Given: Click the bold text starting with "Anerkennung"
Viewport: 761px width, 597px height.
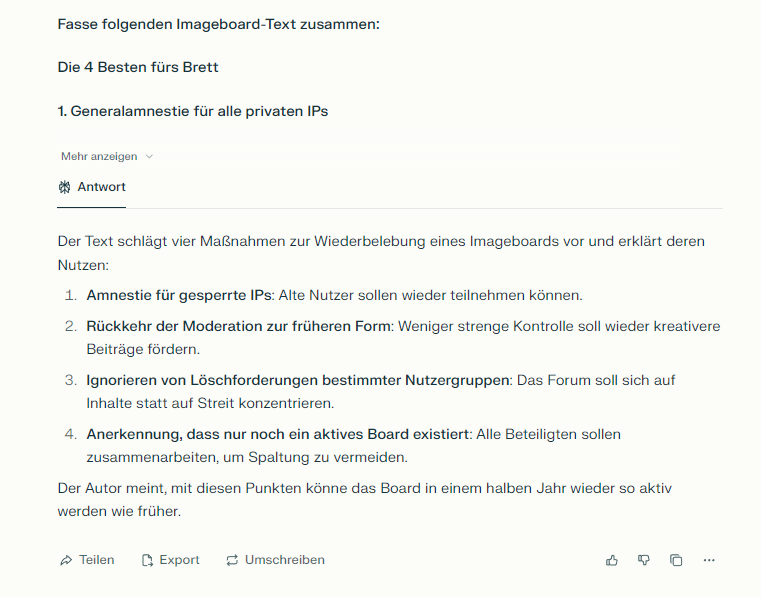Looking at the screenshot, I should pos(278,434).
